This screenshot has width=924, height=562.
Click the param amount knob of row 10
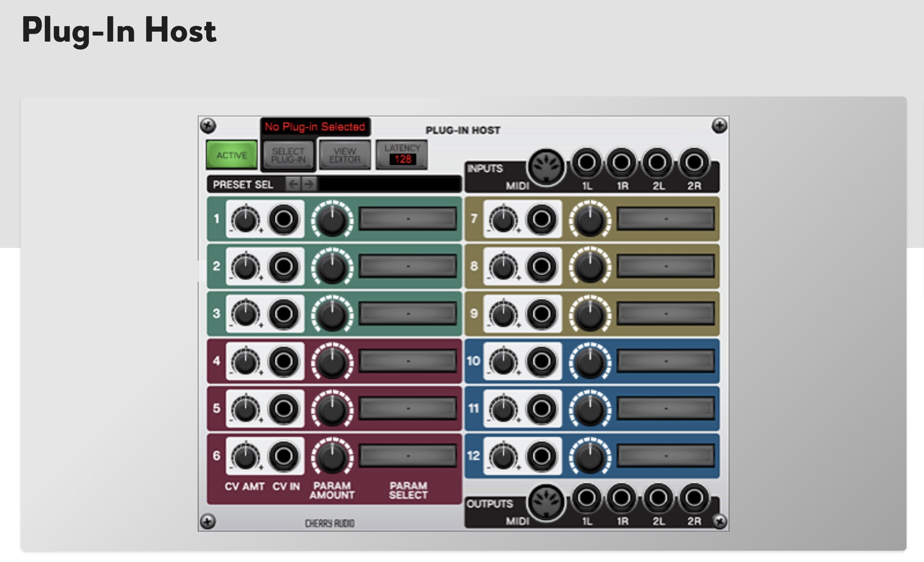point(590,361)
